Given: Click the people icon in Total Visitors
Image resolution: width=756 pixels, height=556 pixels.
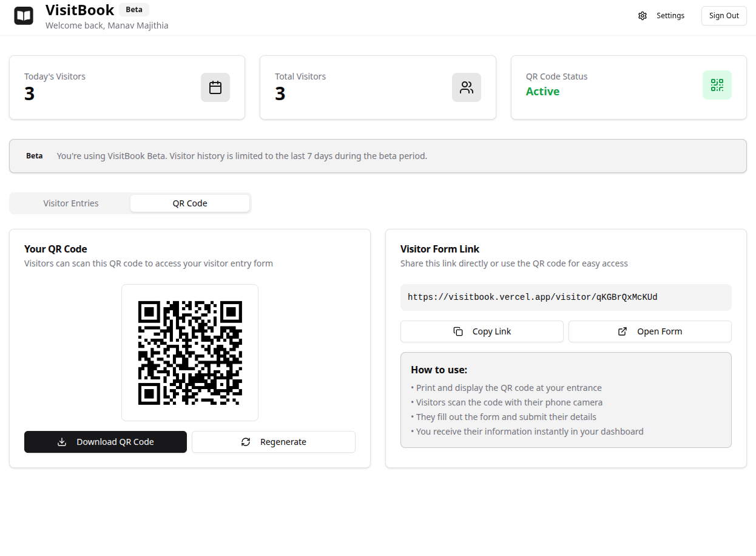Looking at the screenshot, I should click(x=466, y=87).
